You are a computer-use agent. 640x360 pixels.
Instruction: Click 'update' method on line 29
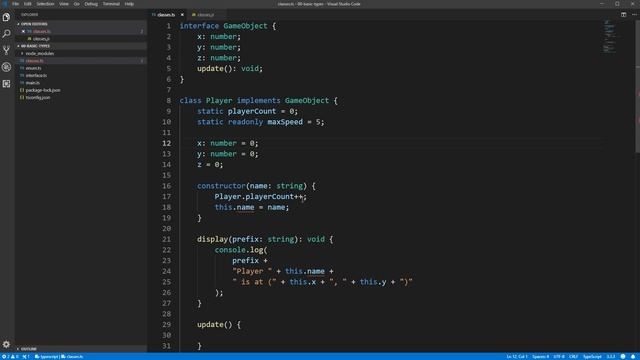pos(210,324)
